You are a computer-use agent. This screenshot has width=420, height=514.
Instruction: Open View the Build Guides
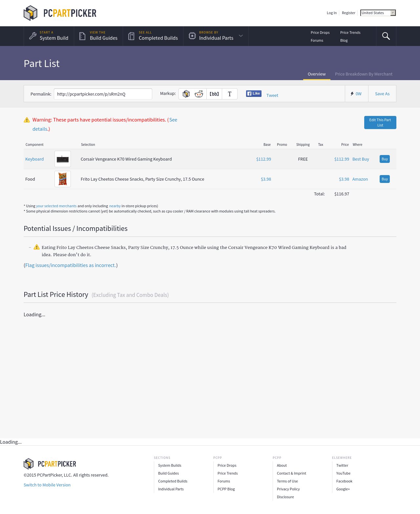click(98, 36)
